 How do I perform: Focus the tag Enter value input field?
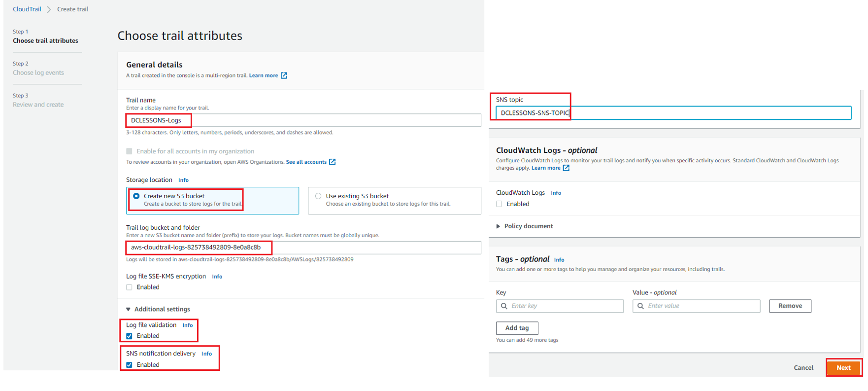pos(696,306)
